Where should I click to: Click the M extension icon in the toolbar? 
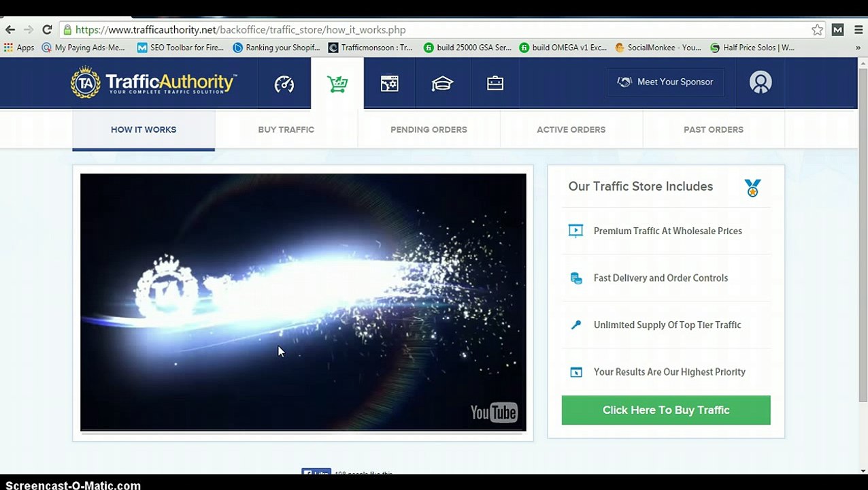coord(837,30)
